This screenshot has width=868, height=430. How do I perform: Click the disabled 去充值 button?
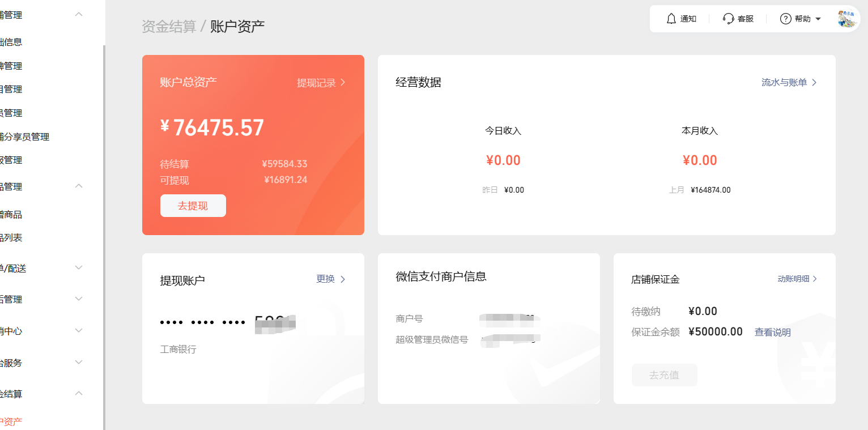click(665, 375)
